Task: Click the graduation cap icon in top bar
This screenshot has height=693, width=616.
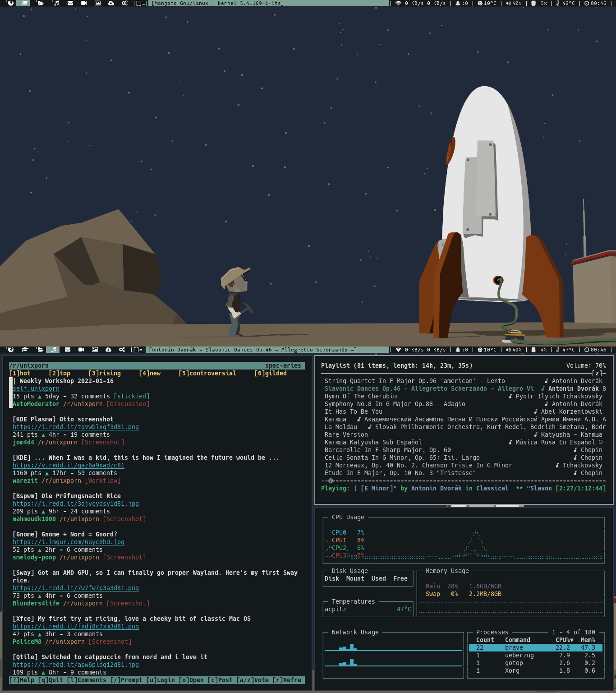Action: tap(25, 3)
